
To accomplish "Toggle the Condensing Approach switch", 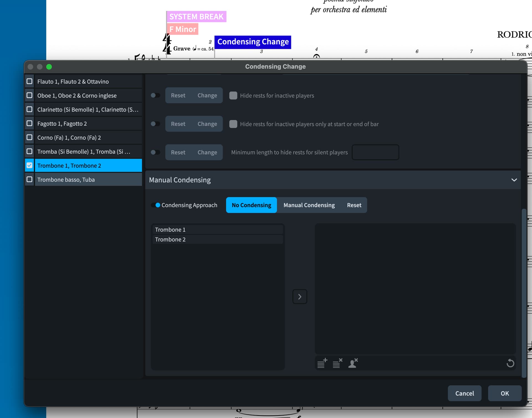I will [x=156, y=205].
